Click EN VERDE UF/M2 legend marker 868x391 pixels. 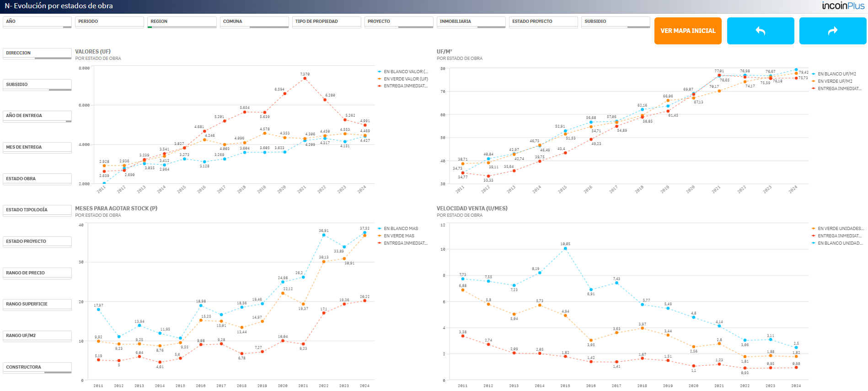coord(814,81)
